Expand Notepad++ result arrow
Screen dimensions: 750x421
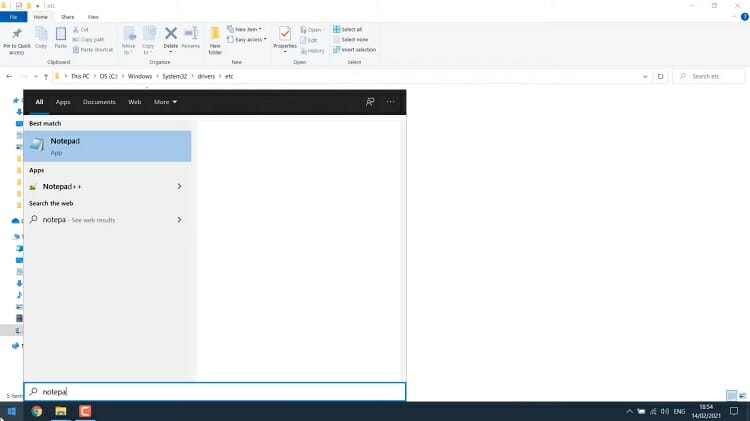click(x=179, y=187)
